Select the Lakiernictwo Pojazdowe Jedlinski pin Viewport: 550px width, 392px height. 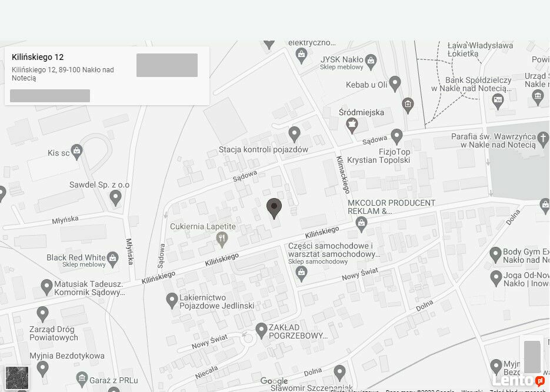[172, 301]
